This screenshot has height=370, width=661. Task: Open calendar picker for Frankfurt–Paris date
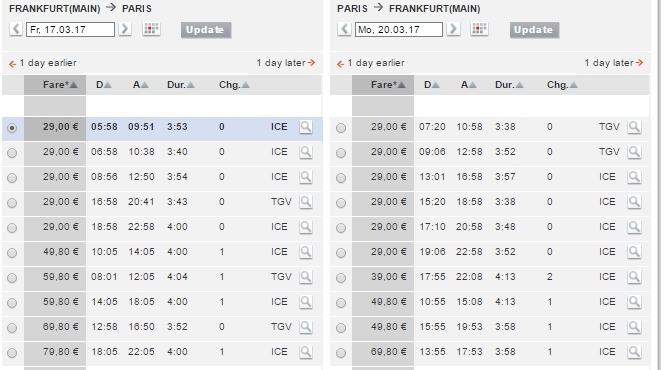click(151, 29)
